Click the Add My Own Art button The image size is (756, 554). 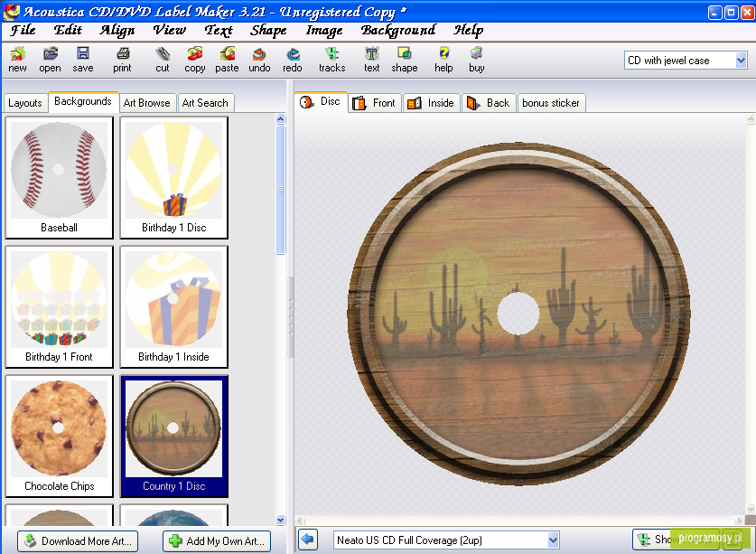[x=217, y=541]
